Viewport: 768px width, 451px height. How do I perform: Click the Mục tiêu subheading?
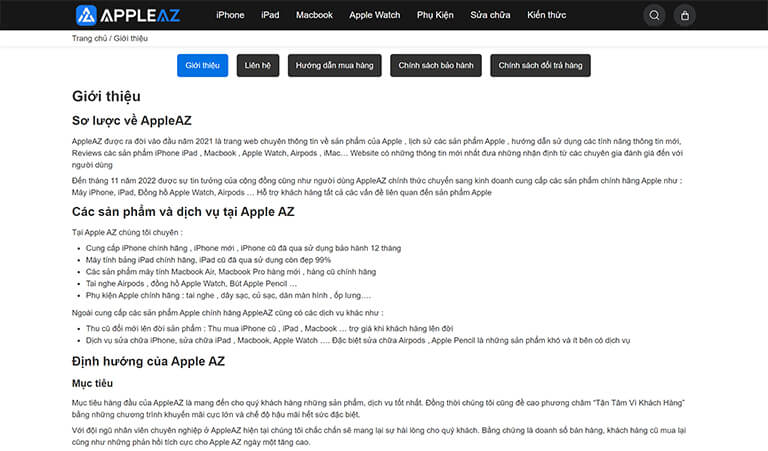pyautogui.click(x=92, y=383)
